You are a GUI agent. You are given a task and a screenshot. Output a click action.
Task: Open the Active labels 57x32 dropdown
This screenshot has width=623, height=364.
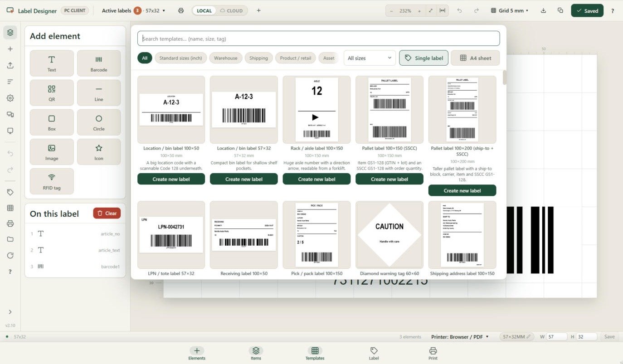point(133,10)
